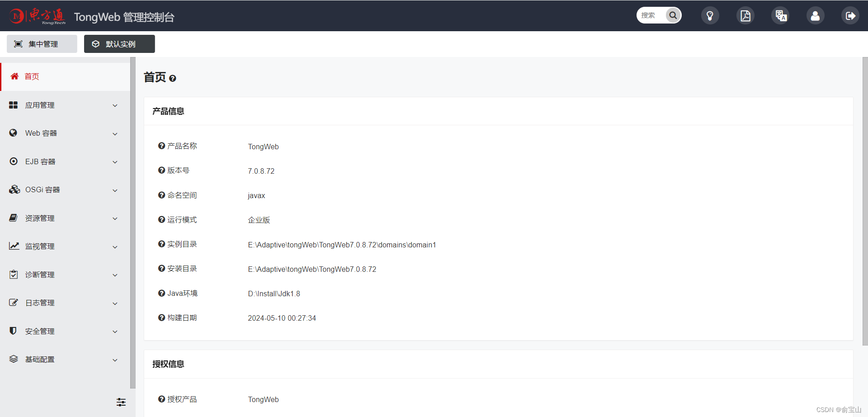Open the Web 容器 menu label
This screenshot has width=868, height=417.
coord(41,133)
